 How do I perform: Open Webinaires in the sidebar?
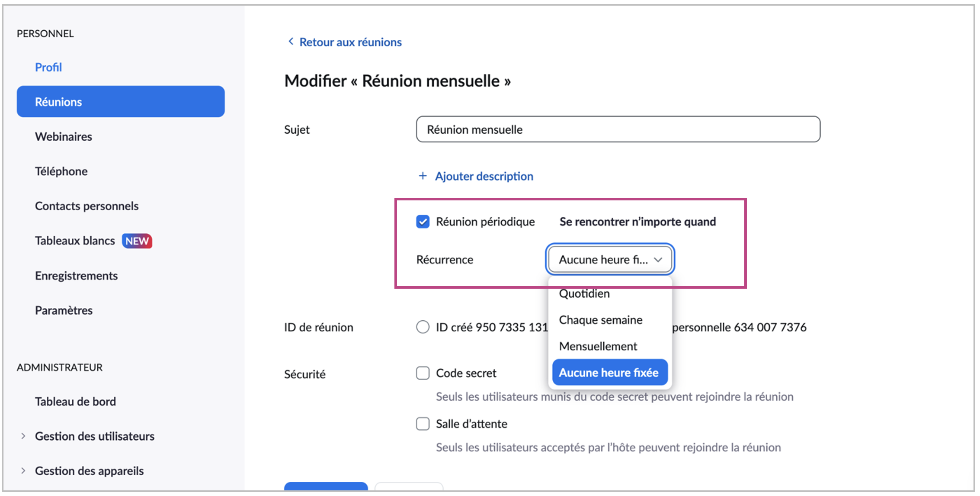[64, 137]
